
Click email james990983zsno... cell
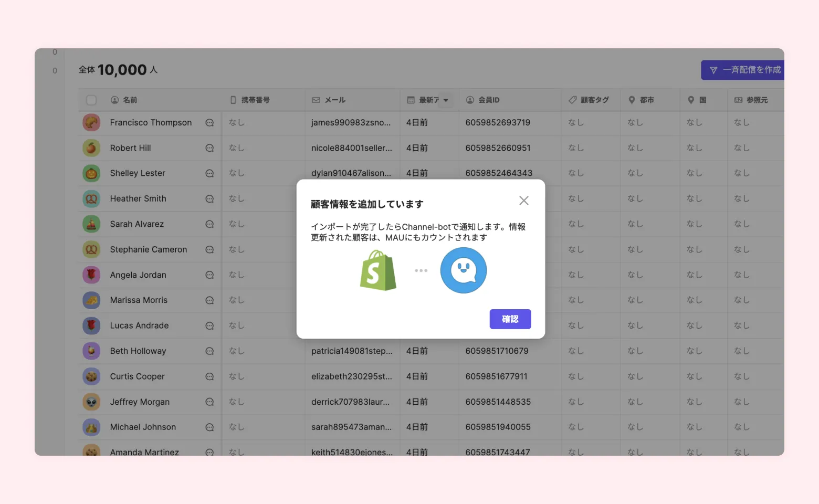(x=351, y=122)
